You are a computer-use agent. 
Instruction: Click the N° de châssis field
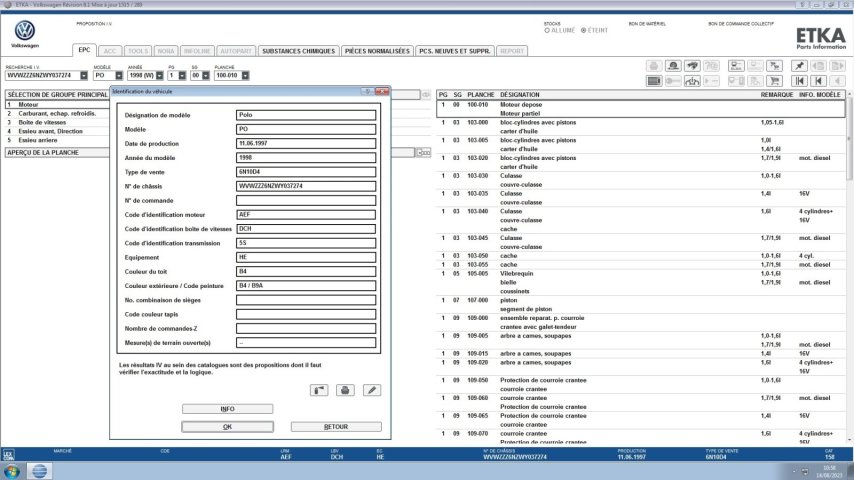coord(306,186)
